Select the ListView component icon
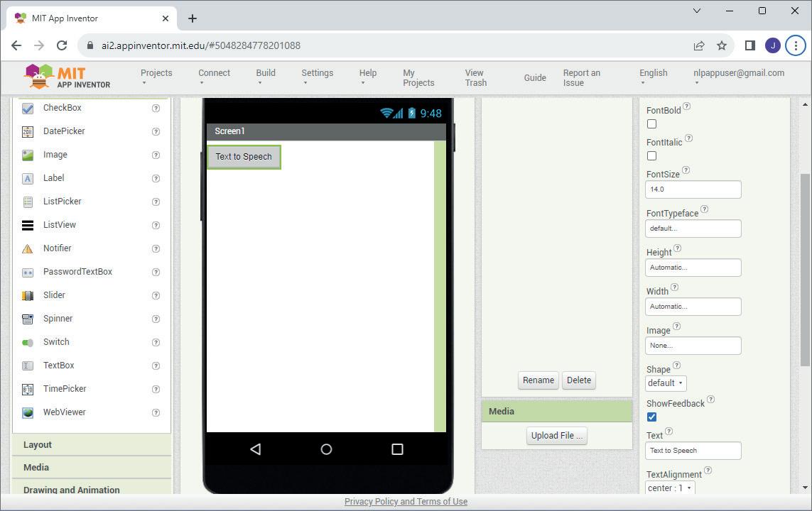Image resolution: width=812 pixels, height=511 pixels. tap(28, 226)
